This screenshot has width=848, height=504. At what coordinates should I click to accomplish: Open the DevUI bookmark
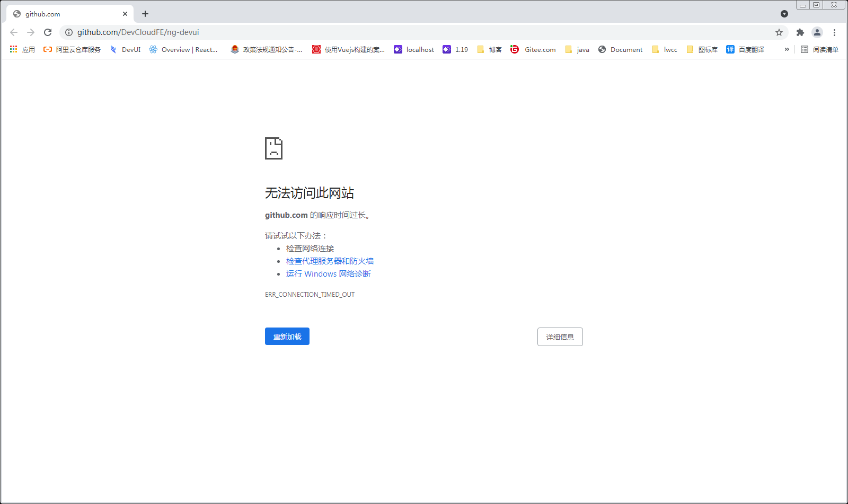tap(125, 49)
